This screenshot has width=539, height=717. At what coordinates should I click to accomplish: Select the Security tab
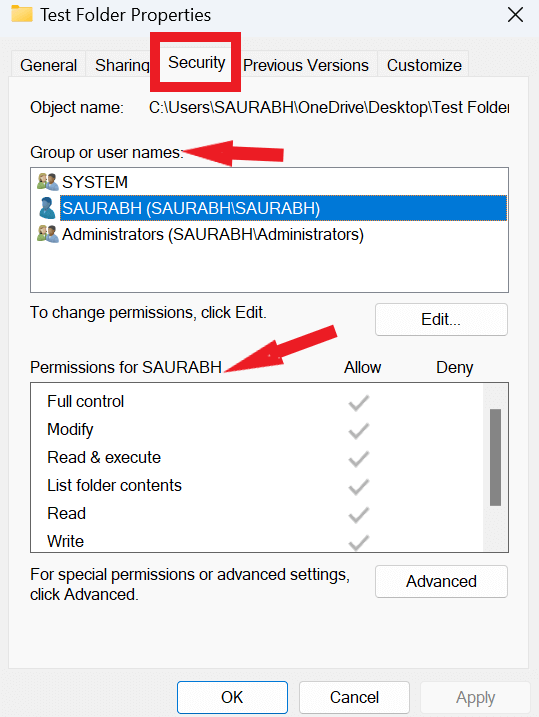(x=197, y=62)
